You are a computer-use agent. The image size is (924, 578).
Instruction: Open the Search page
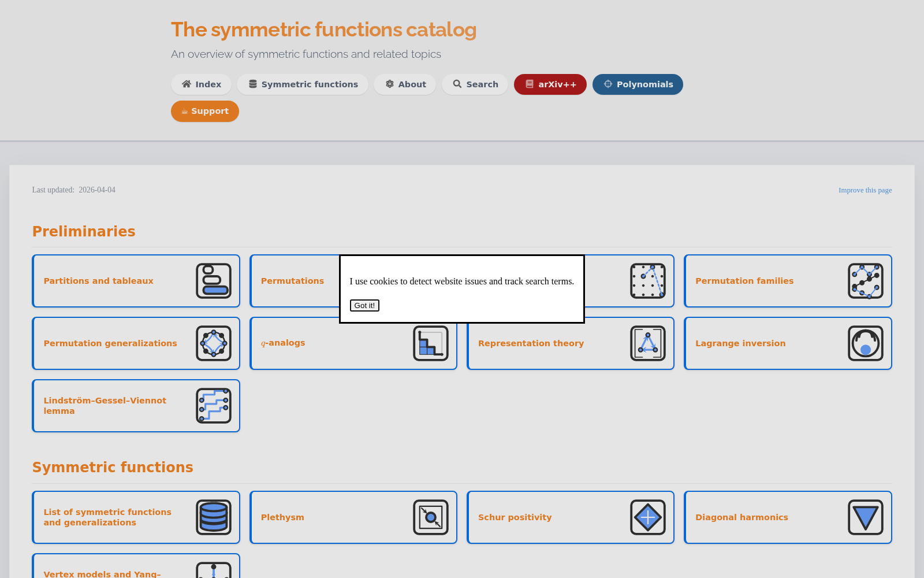click(475, 84)
